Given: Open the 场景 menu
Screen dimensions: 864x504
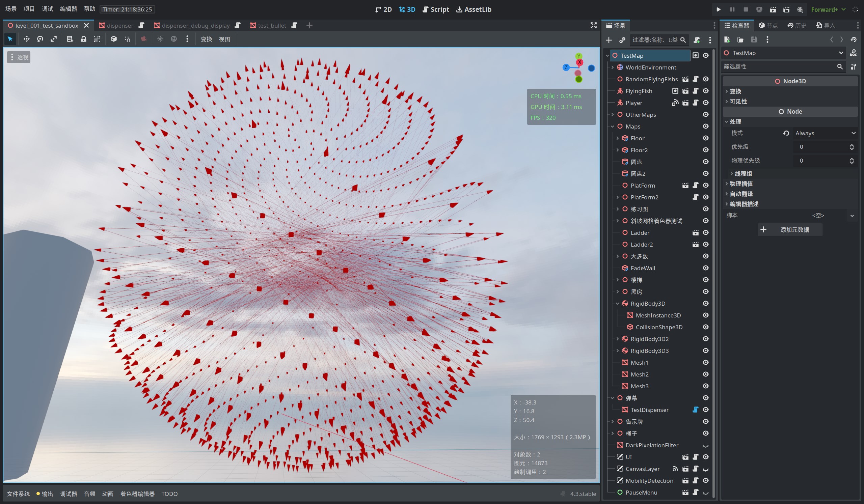Looking at the screenshot, I should pos(11,8).
